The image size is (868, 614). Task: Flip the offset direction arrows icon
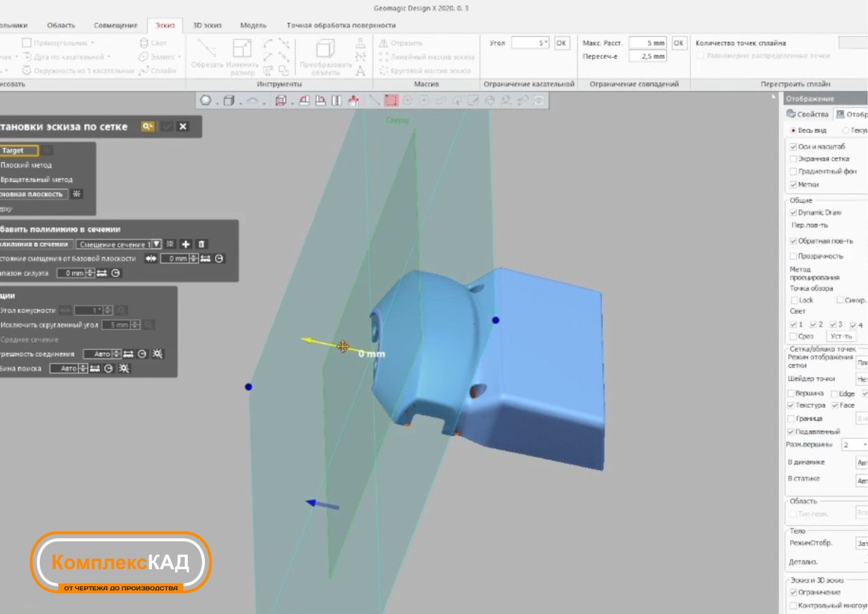(151, 258)
